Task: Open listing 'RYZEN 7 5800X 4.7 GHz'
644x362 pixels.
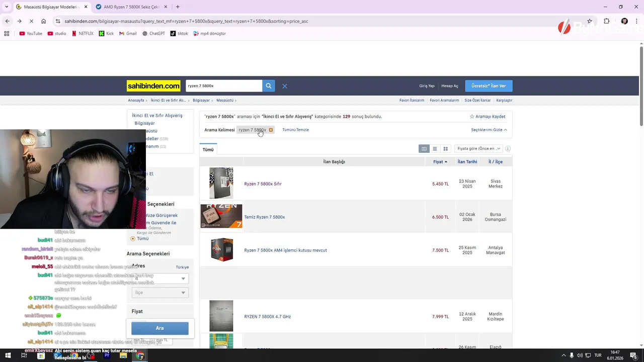Action: [x=267, y=317]
